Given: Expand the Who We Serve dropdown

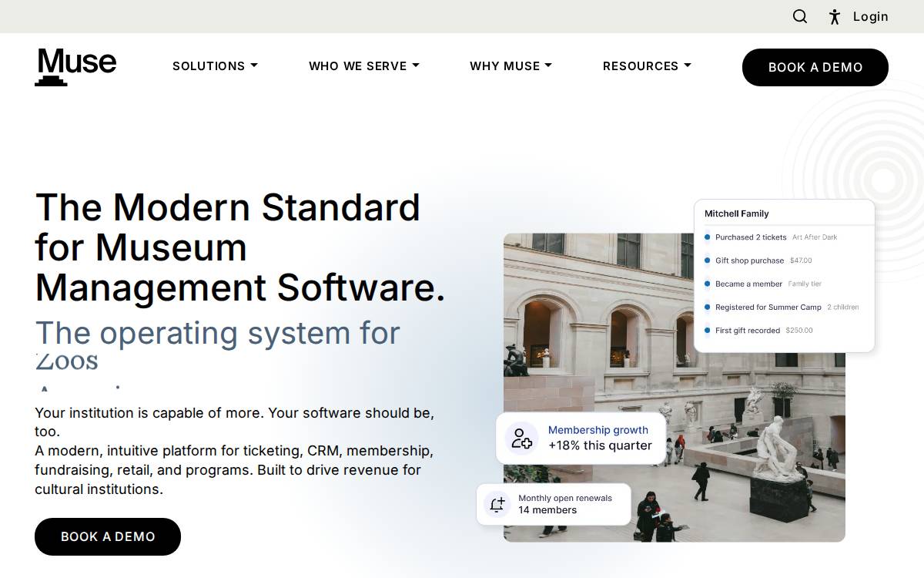Looking at the screenshot, I should click(x=364, y=66).
